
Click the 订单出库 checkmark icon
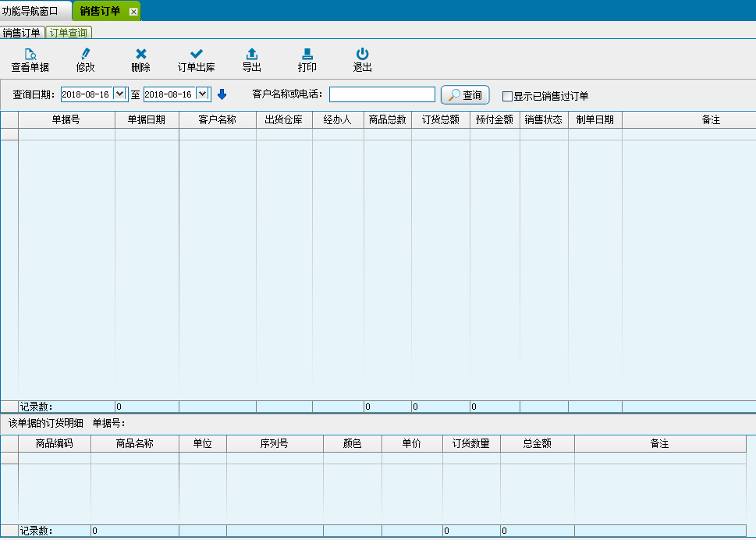197,54
